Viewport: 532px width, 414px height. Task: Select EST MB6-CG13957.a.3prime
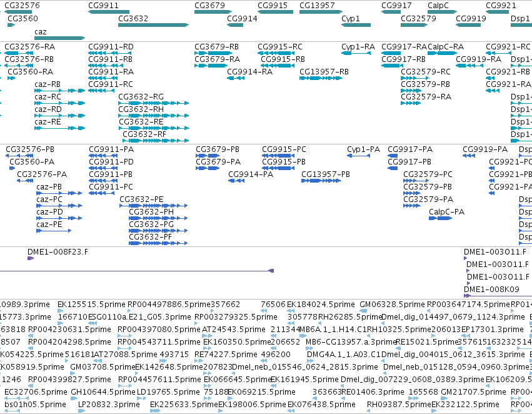(x=351, y=341)
